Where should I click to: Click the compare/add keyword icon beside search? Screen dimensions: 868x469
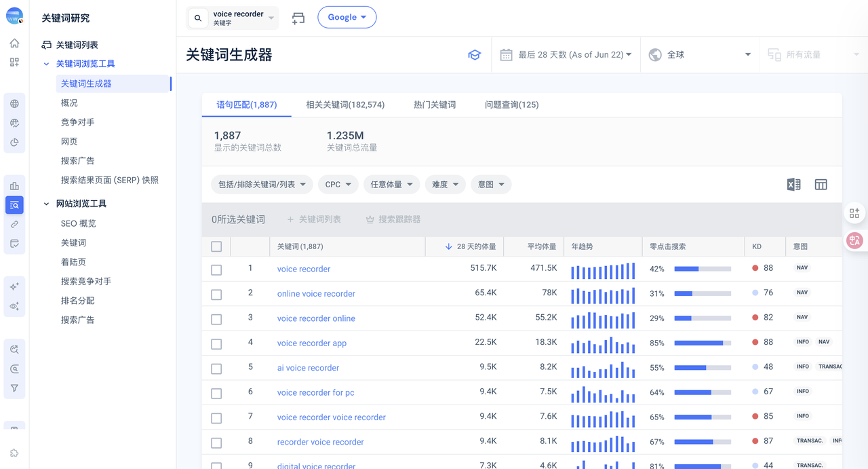[298, 18]
